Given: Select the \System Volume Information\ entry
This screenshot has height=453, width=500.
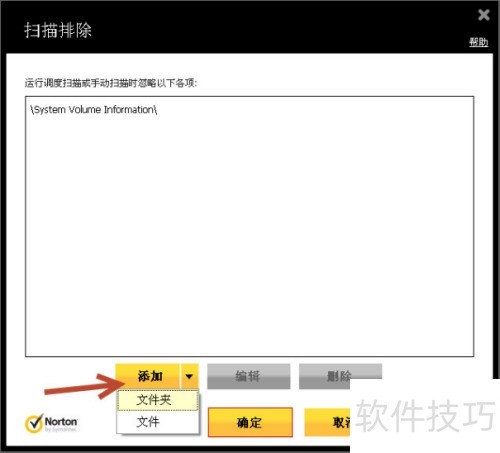Looking at the screenshot, I should 94,110.
